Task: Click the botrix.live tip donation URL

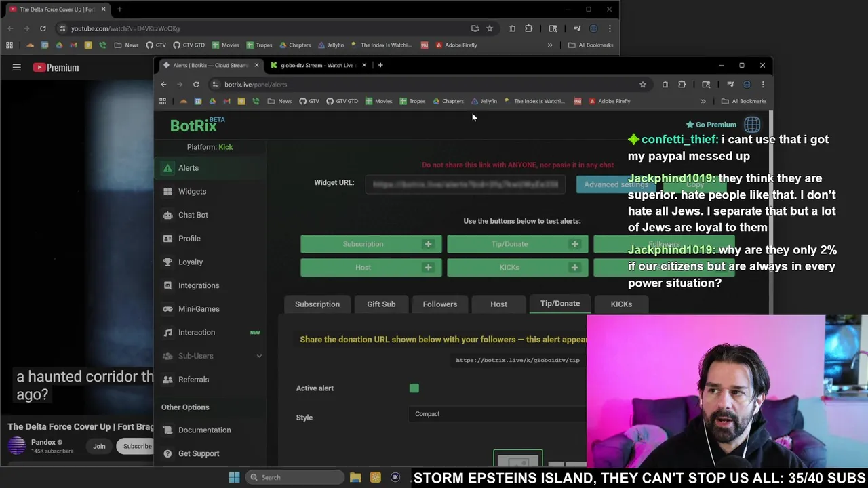Action: click(x=517, y=360)
